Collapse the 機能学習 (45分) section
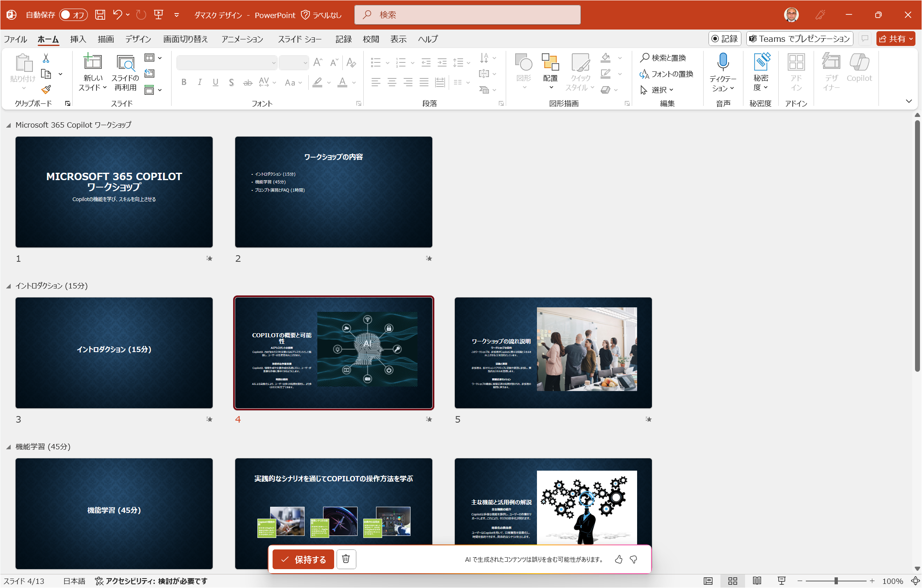The image size is (922, 588). 8,447
